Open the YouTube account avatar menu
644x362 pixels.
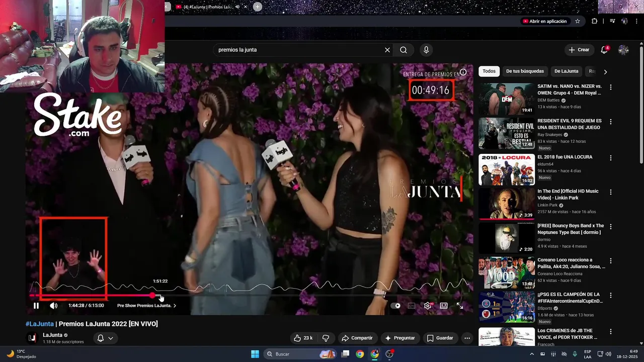pos(623,50)
